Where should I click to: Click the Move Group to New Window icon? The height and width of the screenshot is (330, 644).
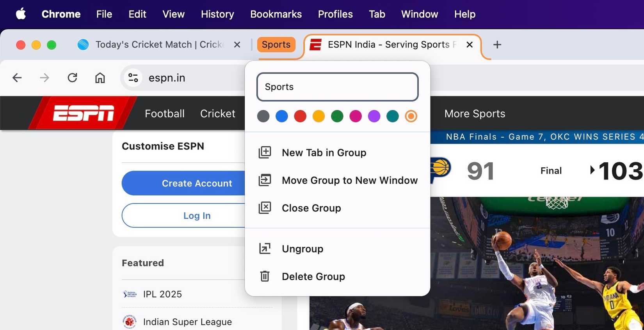265,180
